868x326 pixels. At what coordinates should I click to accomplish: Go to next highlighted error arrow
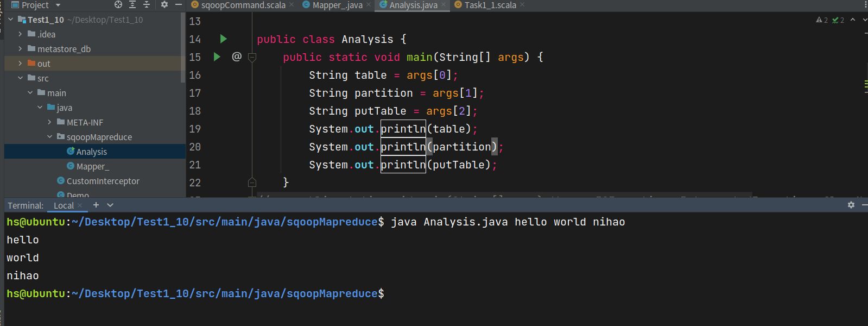(865, 20)
